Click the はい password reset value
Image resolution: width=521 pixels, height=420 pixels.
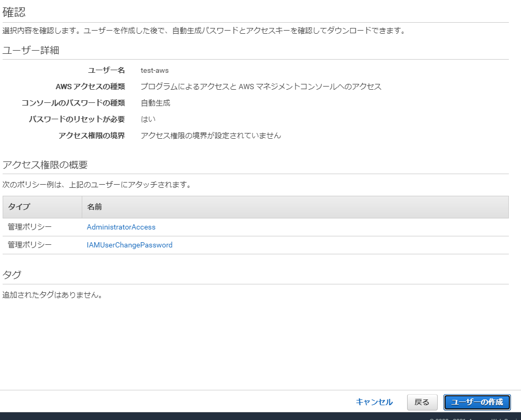point(145,119)
